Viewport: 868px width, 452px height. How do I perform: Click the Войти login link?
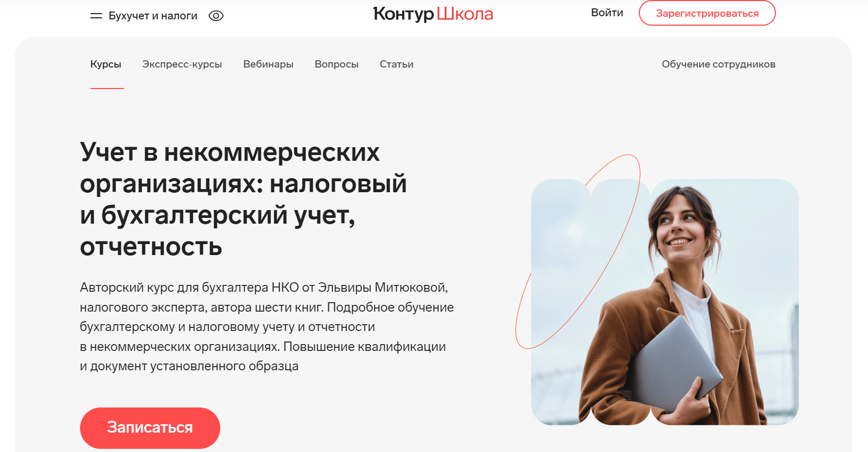click(607, 13)
